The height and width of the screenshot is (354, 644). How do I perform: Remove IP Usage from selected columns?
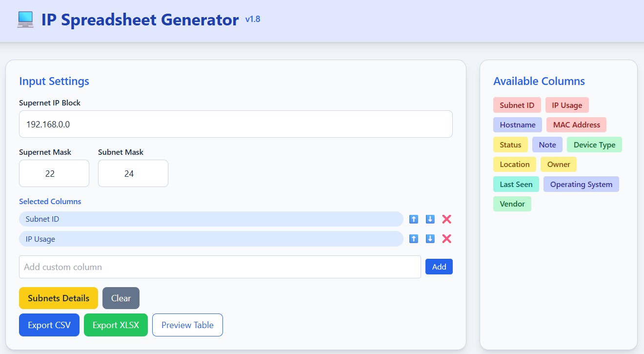pyautogui.click(x=447, y=239)
